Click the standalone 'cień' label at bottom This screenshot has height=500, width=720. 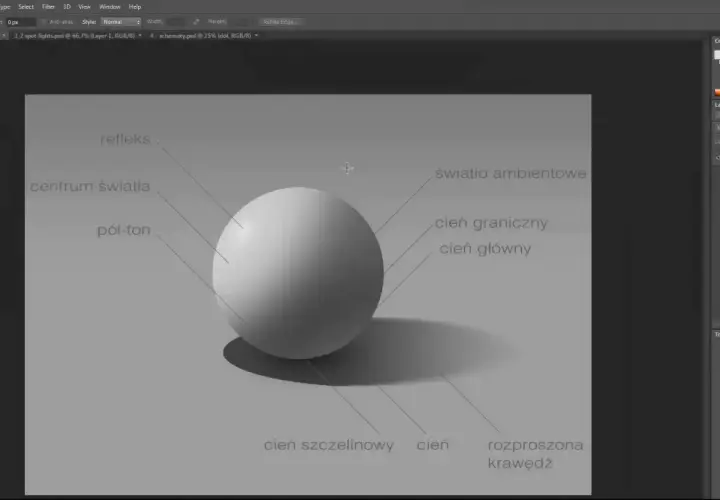[433, 444]
